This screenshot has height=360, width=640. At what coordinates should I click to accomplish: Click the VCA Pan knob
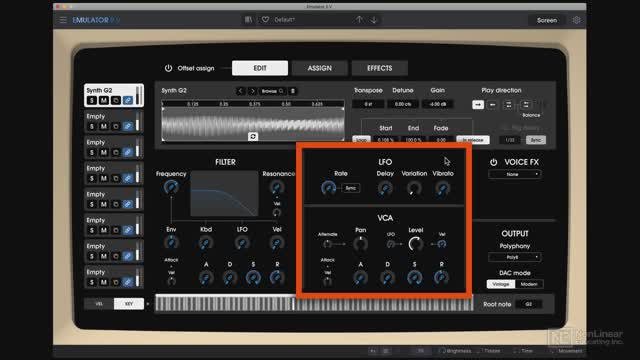pos(360,244)
